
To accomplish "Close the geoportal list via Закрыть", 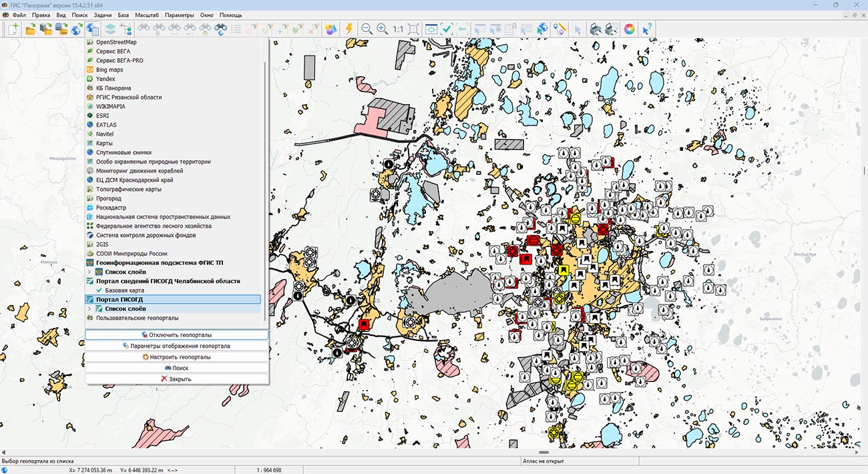I will [x=176, y=379].
